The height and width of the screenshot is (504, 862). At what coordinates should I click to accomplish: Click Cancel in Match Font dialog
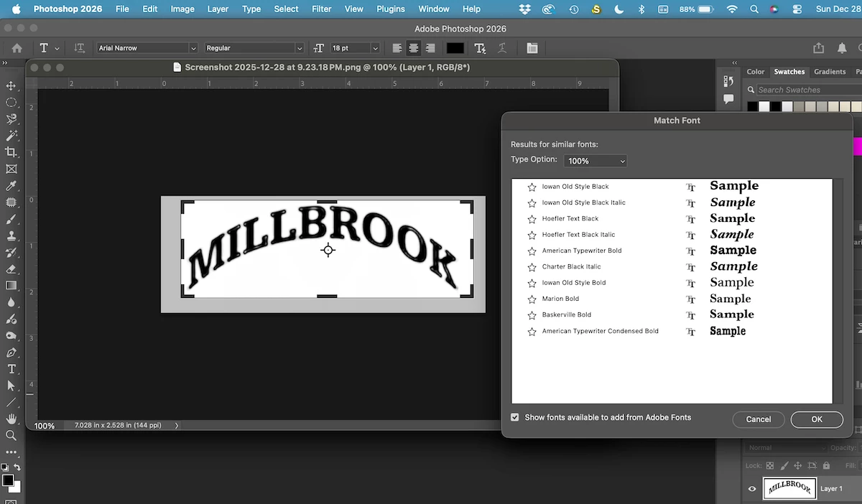coord(759,419)
